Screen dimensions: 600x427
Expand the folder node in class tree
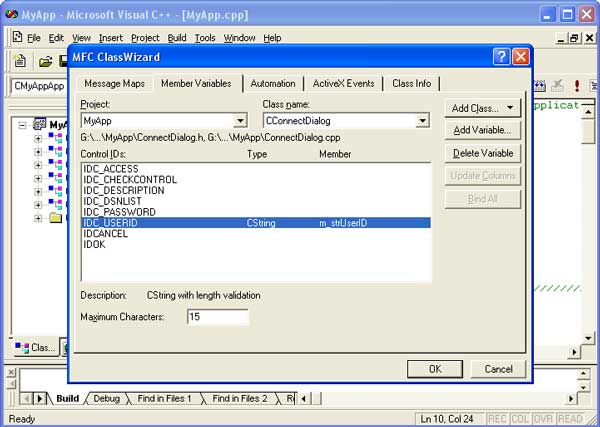pyautogui.click(x=38, y=218)
